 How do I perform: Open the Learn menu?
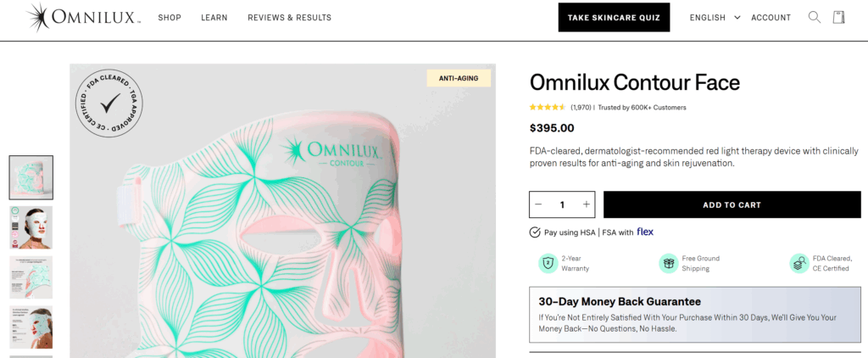click(214, 17)
